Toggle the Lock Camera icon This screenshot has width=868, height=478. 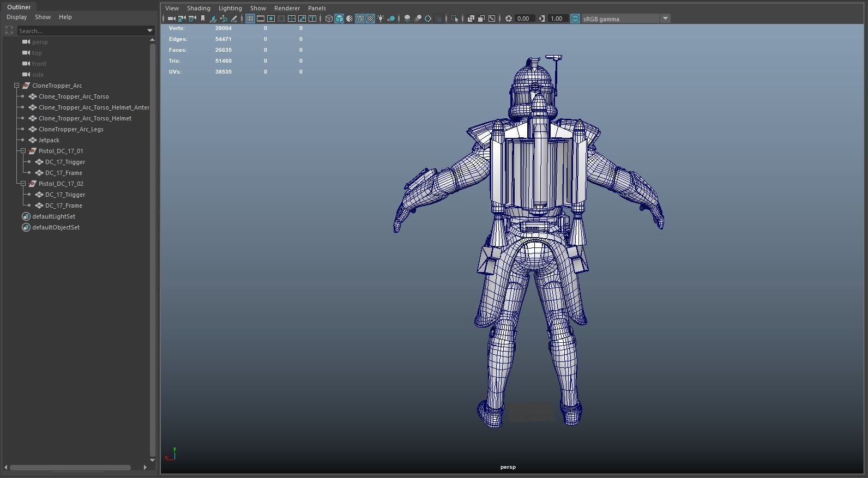[182, 19]
